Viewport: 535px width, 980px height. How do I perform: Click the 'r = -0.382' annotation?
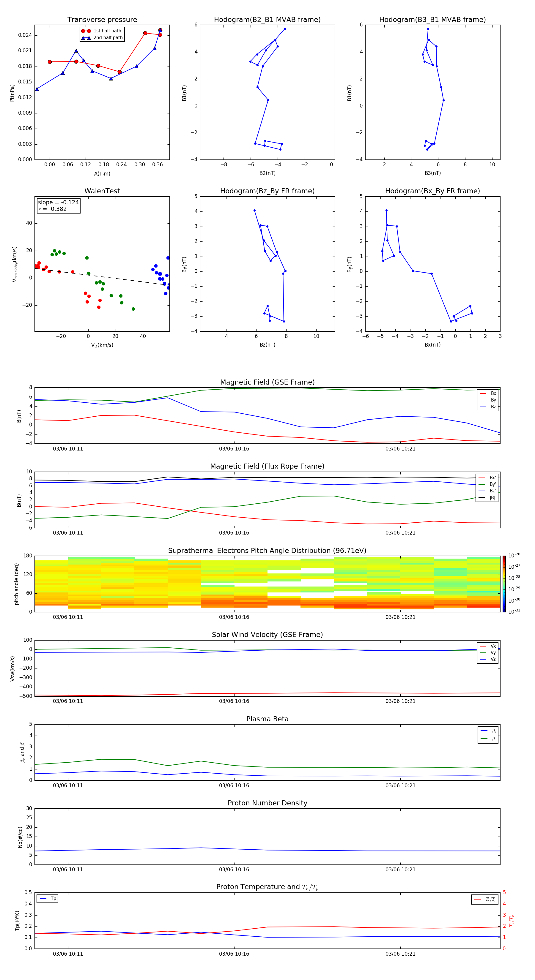tap(53, 209)
